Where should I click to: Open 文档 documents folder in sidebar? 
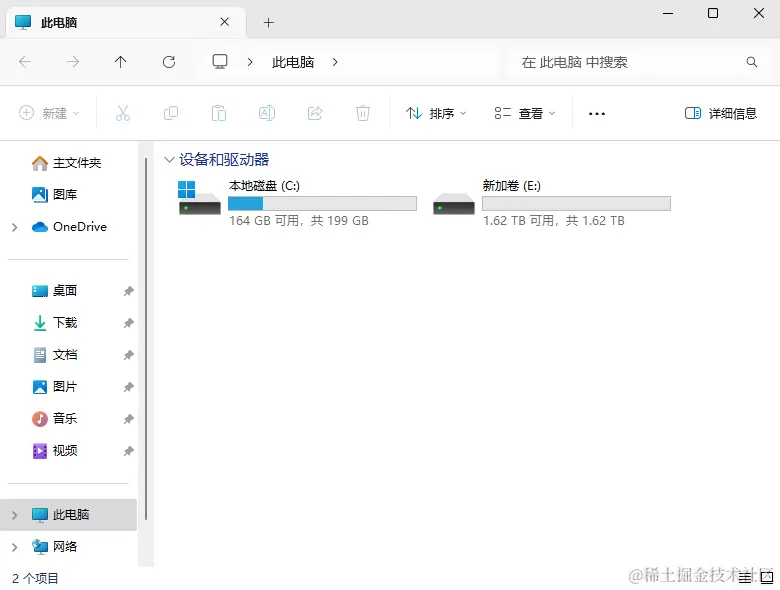pos(54,355)
